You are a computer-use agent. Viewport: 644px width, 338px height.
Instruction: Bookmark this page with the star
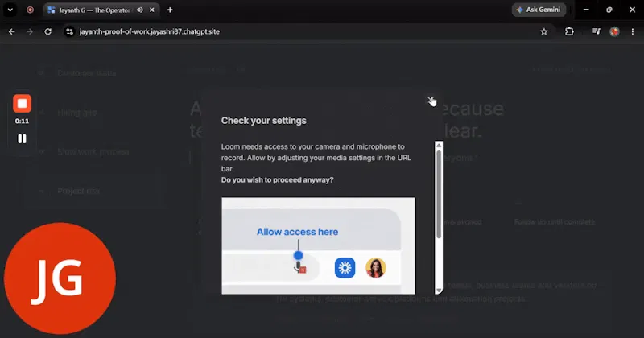[544, 31]
